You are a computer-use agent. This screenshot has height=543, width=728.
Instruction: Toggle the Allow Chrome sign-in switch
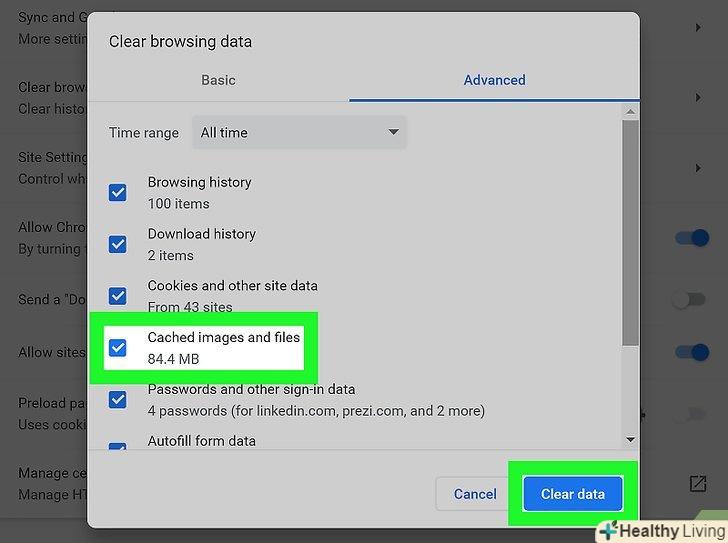click(692, 238)
